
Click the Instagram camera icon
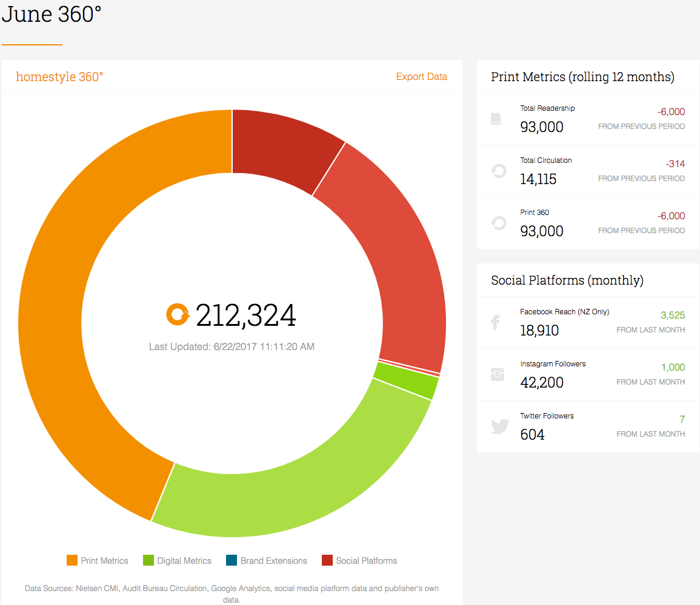pos(498,374)
